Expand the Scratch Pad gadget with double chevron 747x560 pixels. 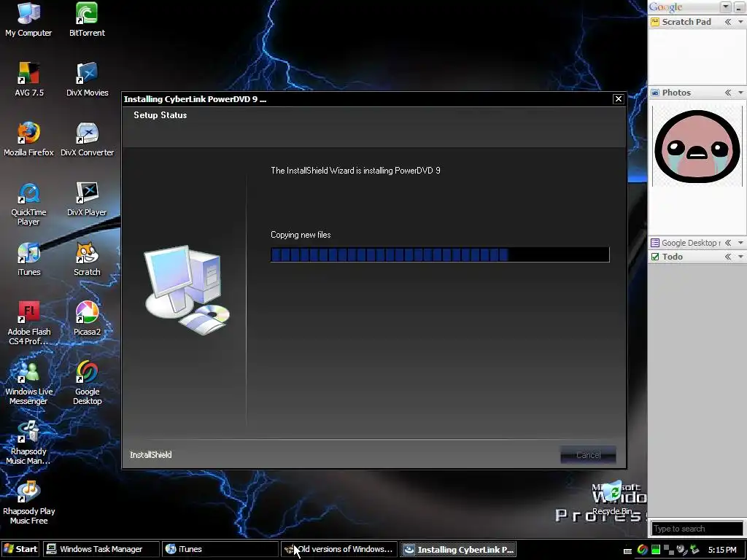728,22
